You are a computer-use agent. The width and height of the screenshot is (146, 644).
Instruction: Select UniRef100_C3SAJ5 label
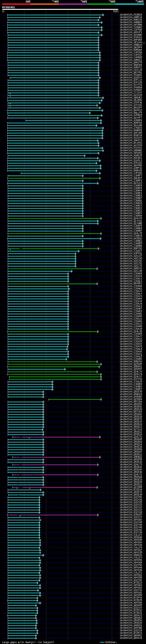131,382
